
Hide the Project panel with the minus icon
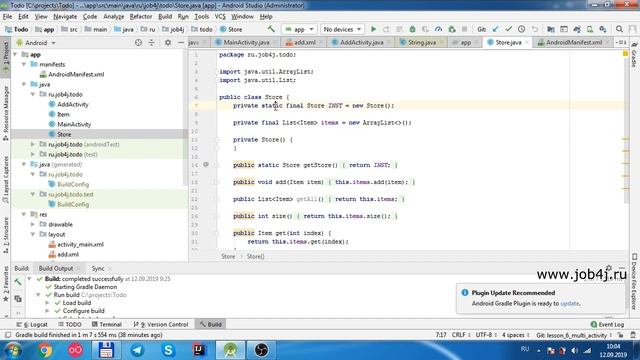pos(181,42)
